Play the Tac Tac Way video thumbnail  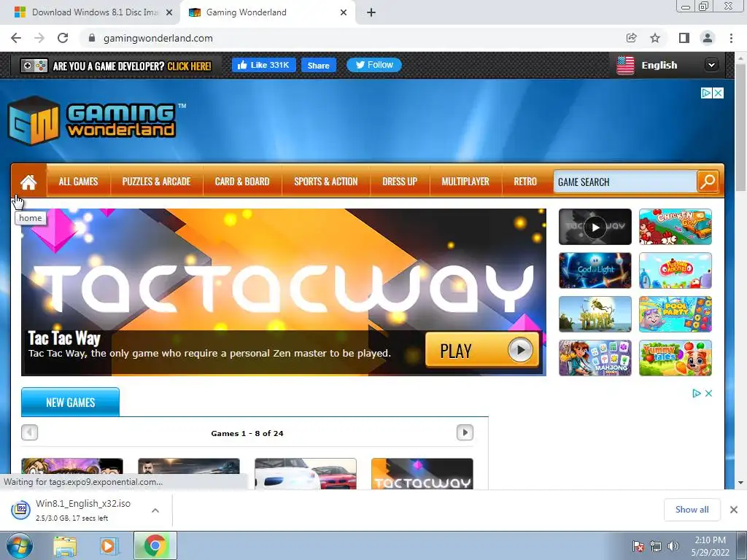pyautogui.click(x=595, y=227)
